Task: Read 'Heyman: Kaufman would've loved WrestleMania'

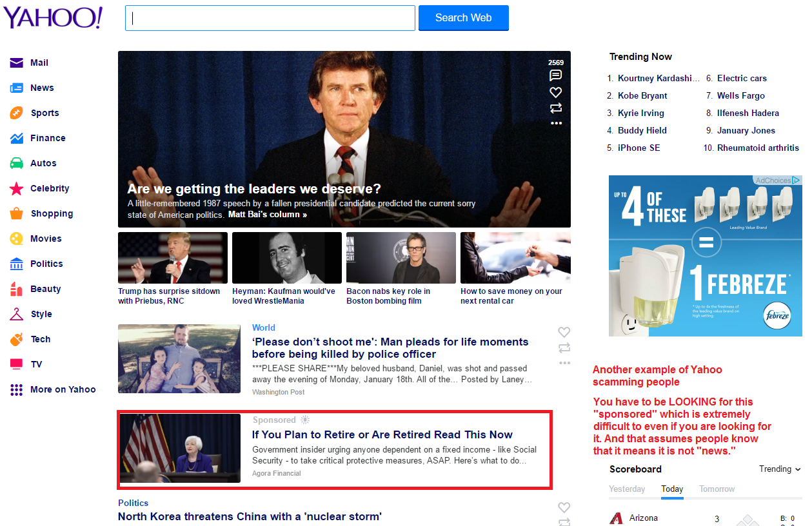Action: (x=284, y=296)
